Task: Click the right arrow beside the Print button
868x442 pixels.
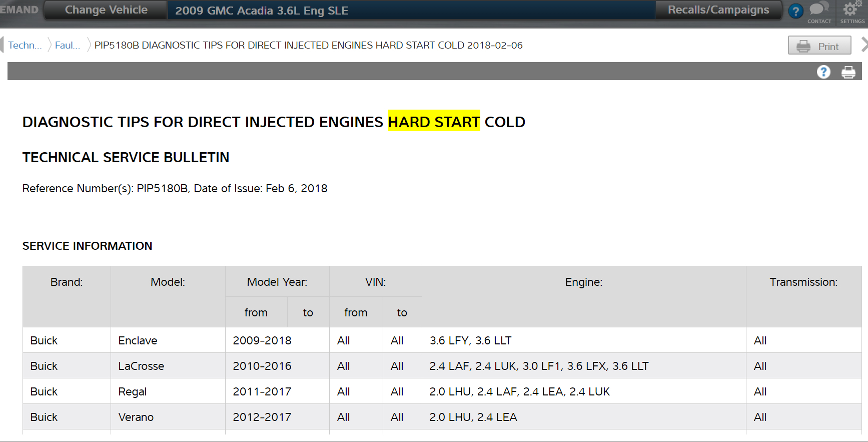Action: click(863, 45)
